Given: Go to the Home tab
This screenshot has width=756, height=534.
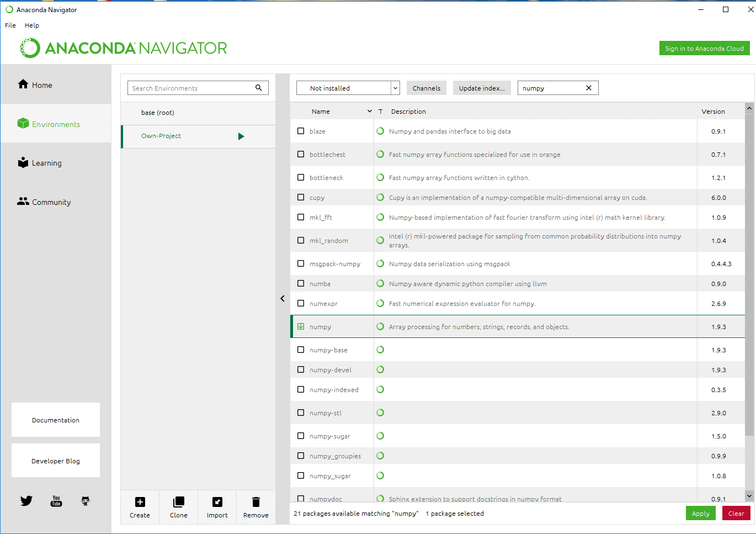Looking at the screenshot, I should coord(56,84).
